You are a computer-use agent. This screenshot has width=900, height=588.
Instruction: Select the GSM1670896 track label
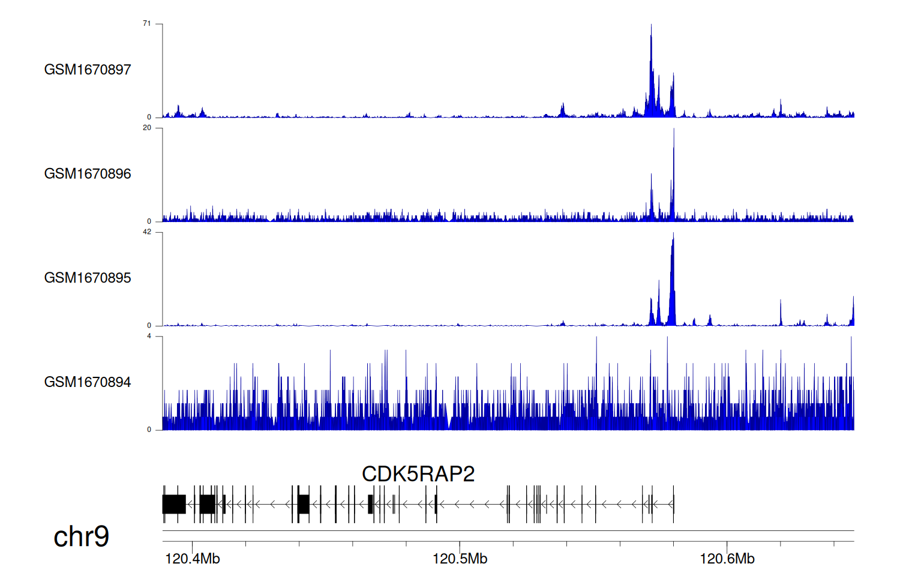coord(88,174)
